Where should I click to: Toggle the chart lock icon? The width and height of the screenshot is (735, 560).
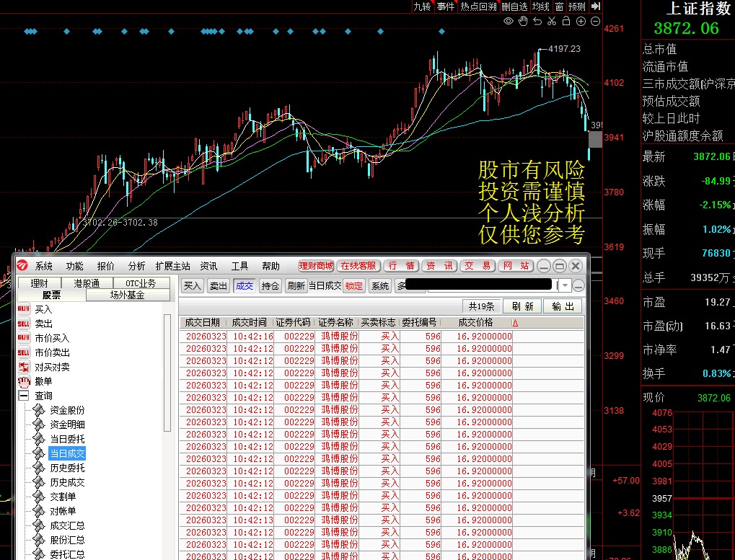pyautogui.click(x=566, y=22)
